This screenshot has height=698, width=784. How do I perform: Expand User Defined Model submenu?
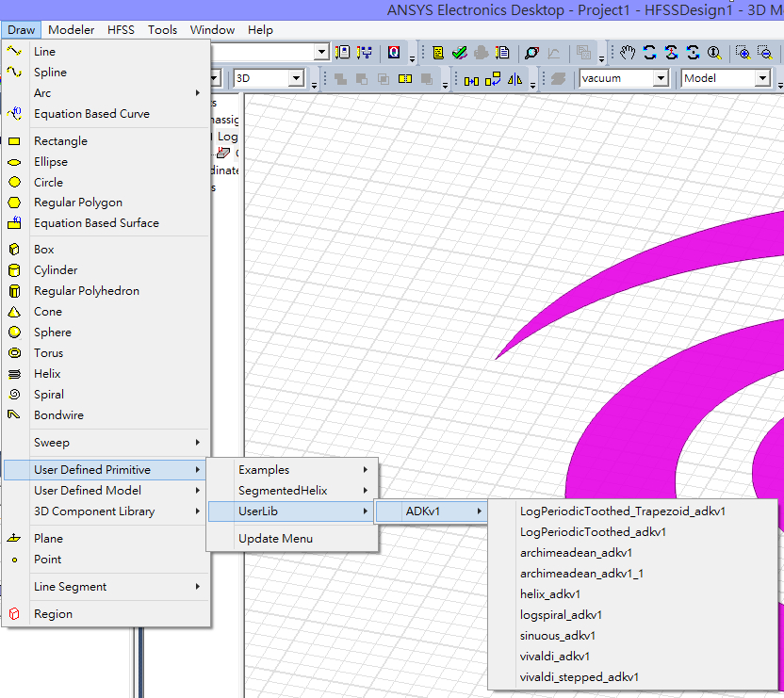(x=106, y=491)
